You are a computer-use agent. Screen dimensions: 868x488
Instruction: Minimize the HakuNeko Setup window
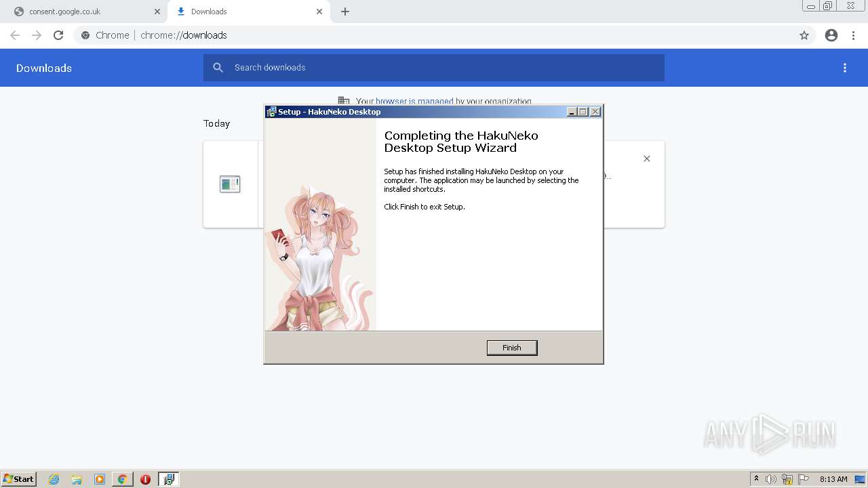click(x=572, y=112)
